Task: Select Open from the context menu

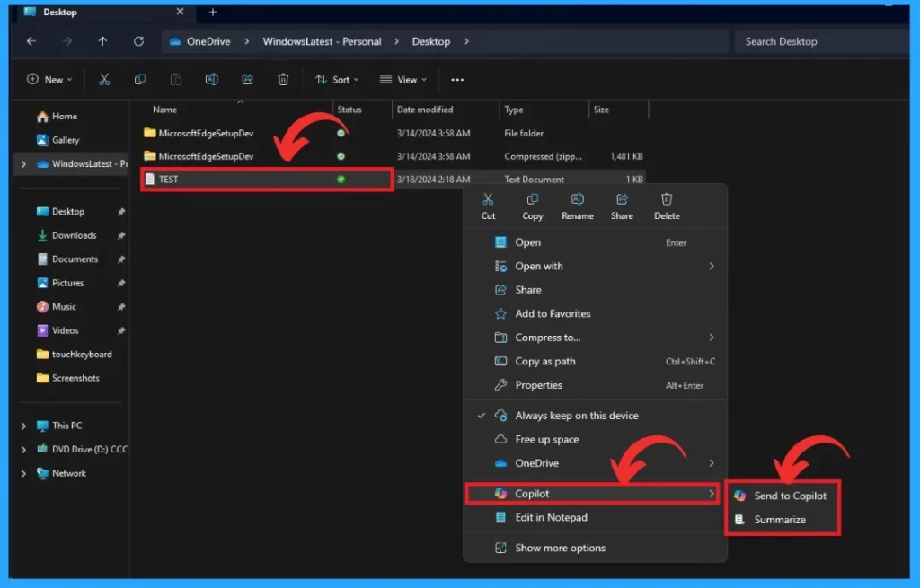Action: pos(595,242)
